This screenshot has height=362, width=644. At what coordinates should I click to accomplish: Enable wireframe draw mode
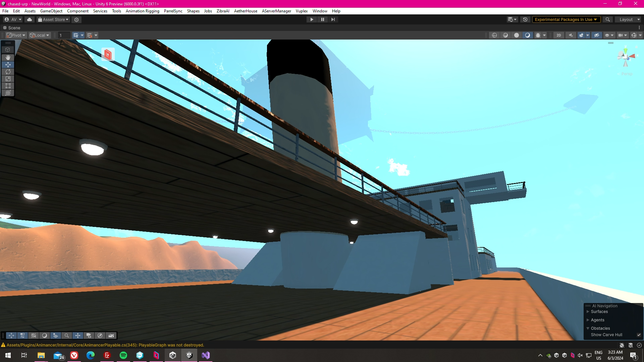[x=494, y=35]
